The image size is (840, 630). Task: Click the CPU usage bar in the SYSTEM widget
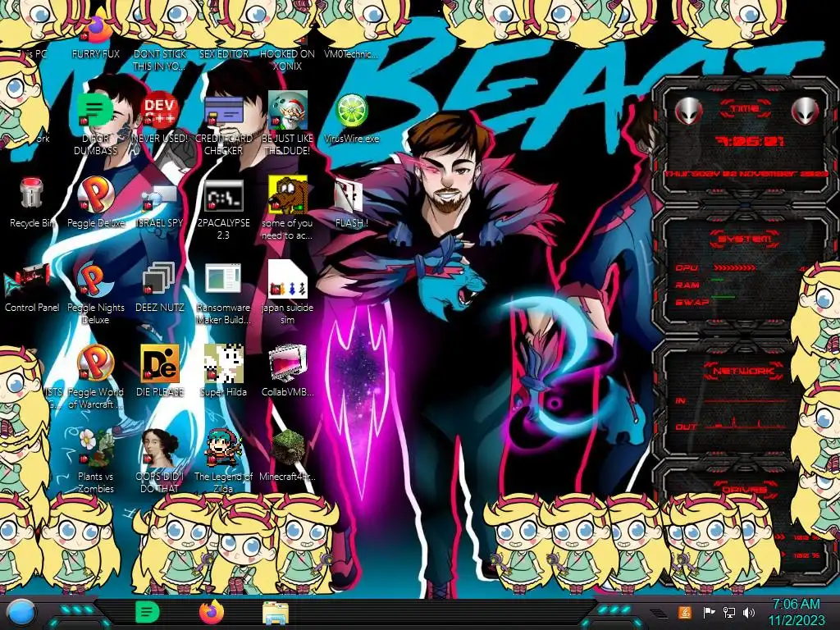(734, 267)
